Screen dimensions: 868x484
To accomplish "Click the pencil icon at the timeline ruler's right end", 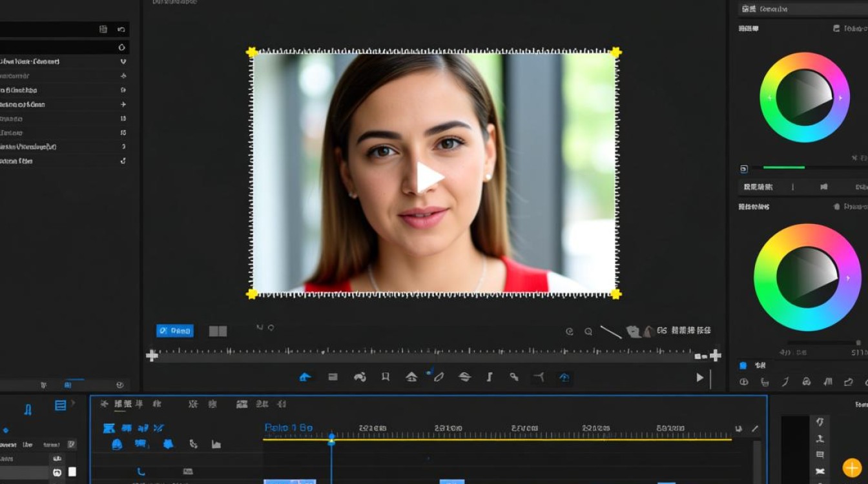I will coord(755,429).
